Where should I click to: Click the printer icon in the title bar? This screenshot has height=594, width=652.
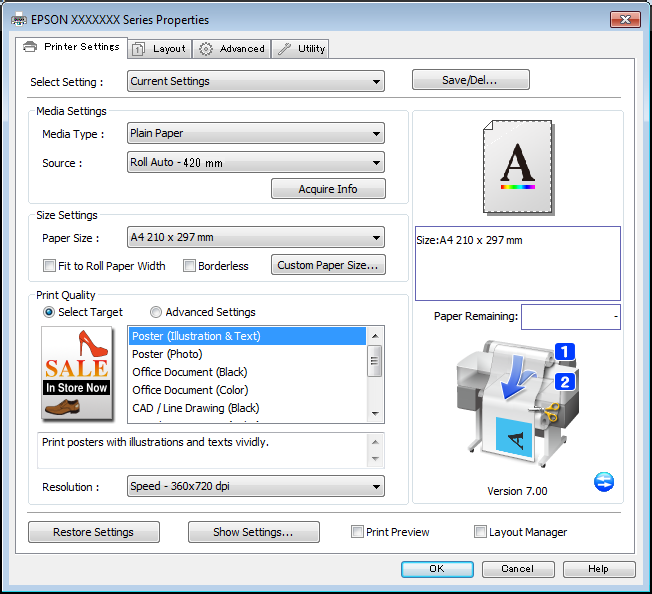pyautogui.click(x=19, y=20)
